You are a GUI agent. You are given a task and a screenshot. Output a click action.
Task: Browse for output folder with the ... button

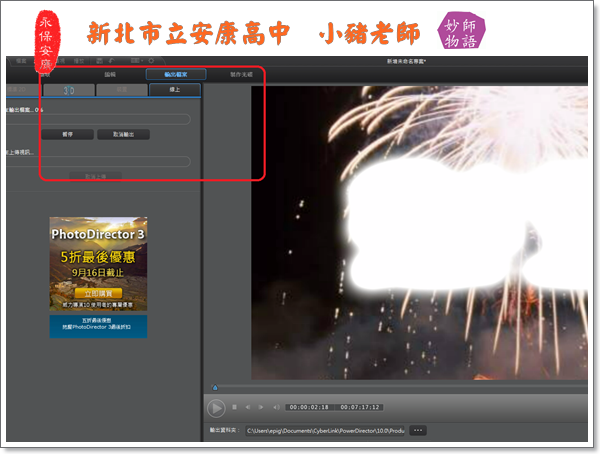pyautogui.click(x=418, y=431)
